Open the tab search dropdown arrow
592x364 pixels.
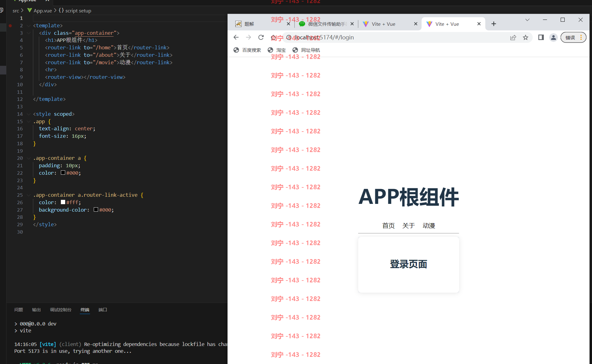click(x=527, y=20)
